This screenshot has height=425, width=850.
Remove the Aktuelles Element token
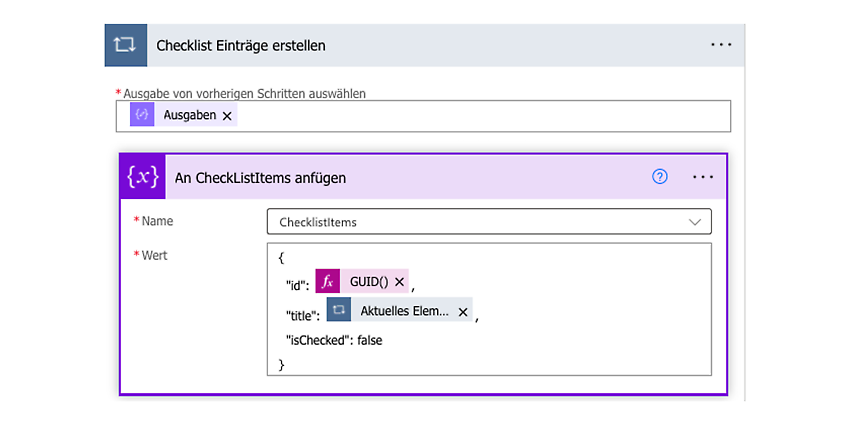point(463,312)
